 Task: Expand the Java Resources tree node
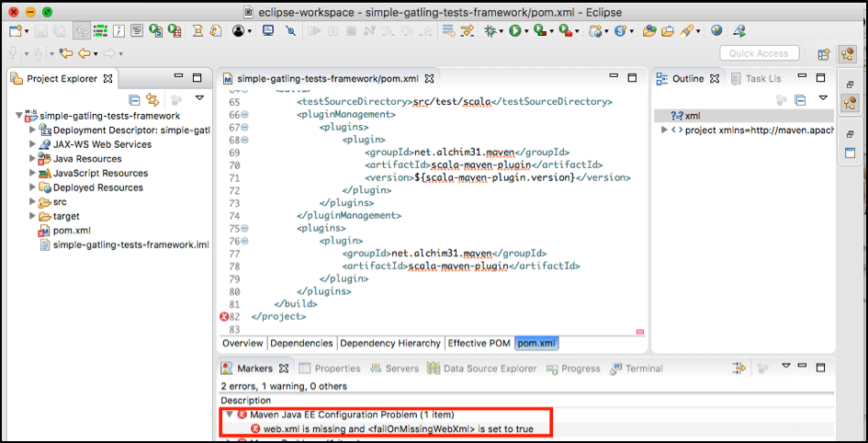32,159
